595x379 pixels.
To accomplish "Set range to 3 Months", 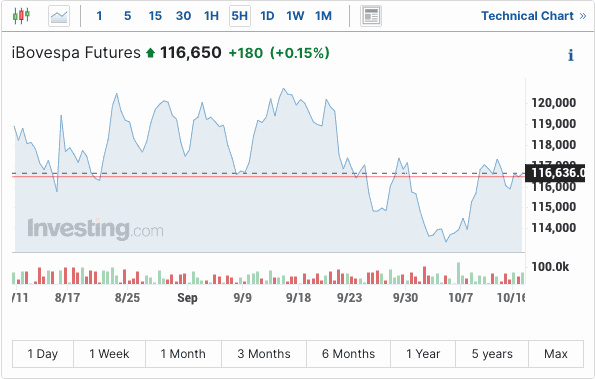I will (264, 354).
